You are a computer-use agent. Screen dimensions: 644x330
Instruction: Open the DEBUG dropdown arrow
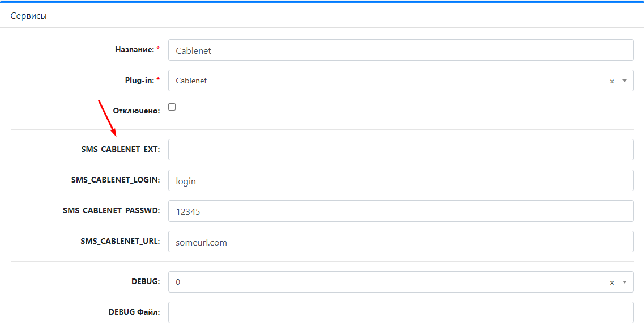624,282
